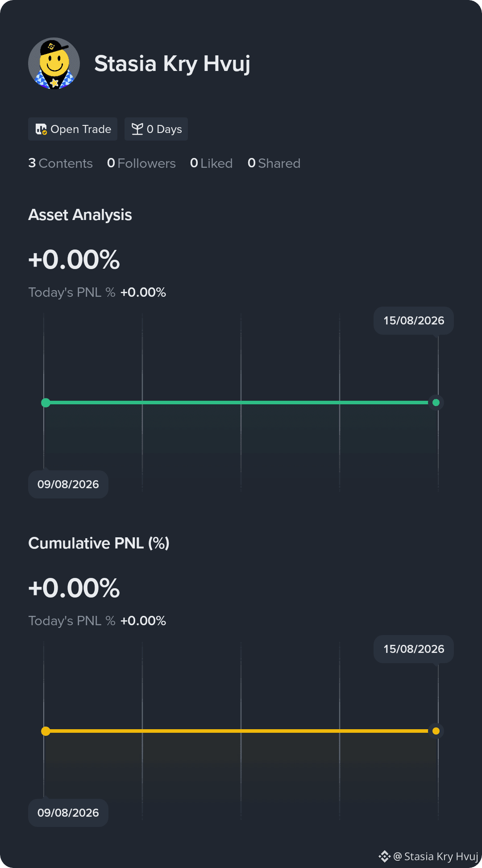Click 09/08/2026 label on Asset Analysis chart
The width and height of the screenshot is (482, 868).
[x=68, y=484]
